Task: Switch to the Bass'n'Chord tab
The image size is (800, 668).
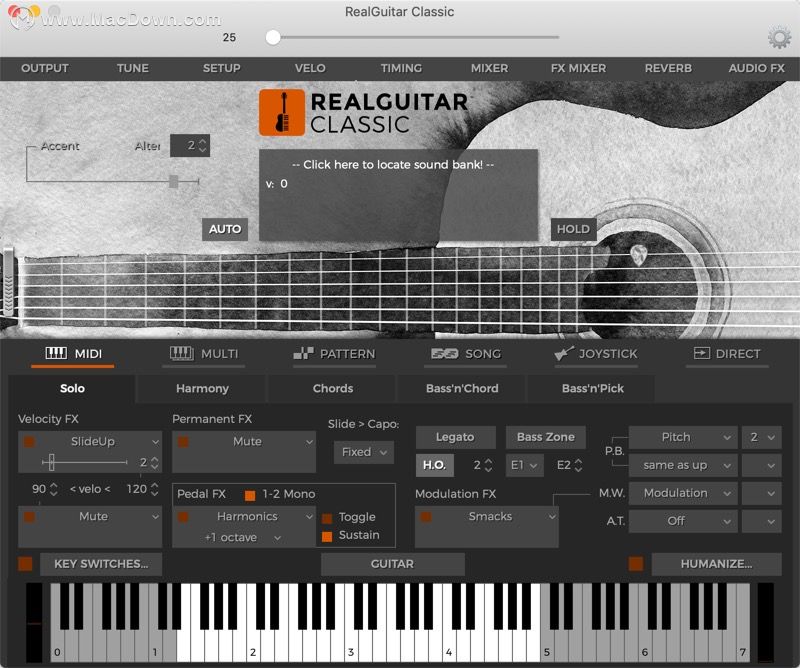Action: [462, 389]
